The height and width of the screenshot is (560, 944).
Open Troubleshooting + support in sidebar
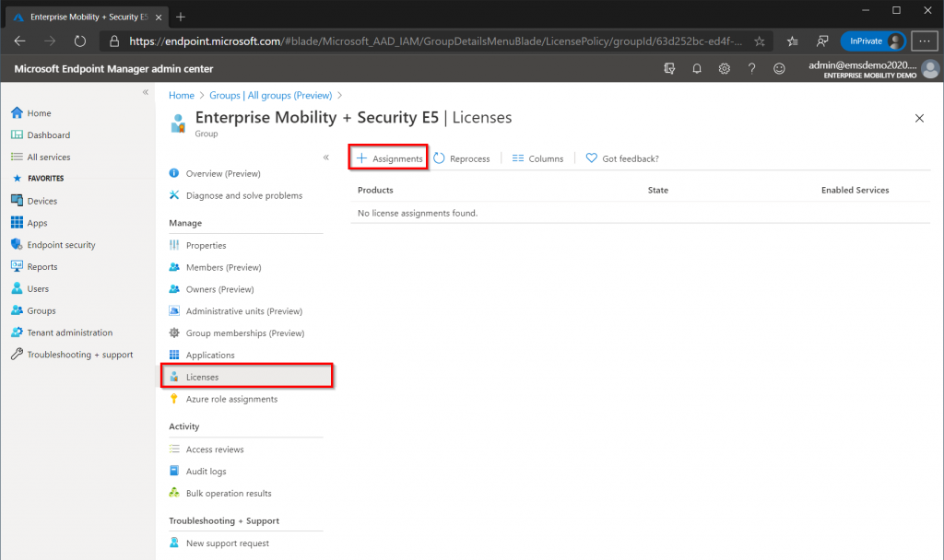(72, 355)
